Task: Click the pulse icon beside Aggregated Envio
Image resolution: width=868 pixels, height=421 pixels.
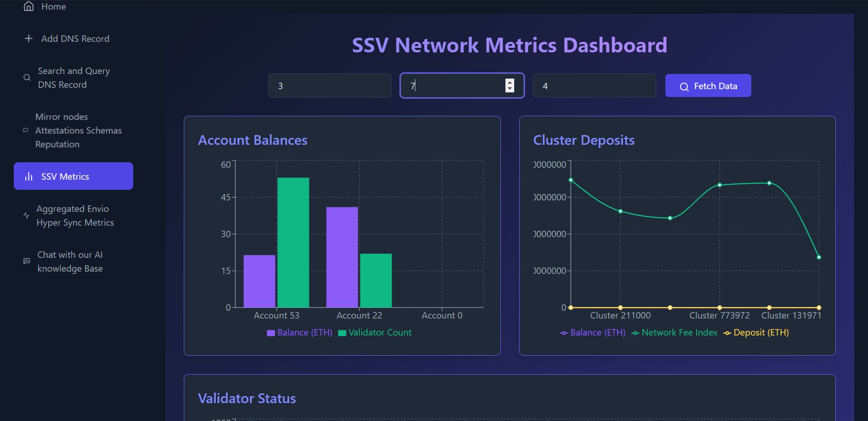Action: click(x=26, y=215)
